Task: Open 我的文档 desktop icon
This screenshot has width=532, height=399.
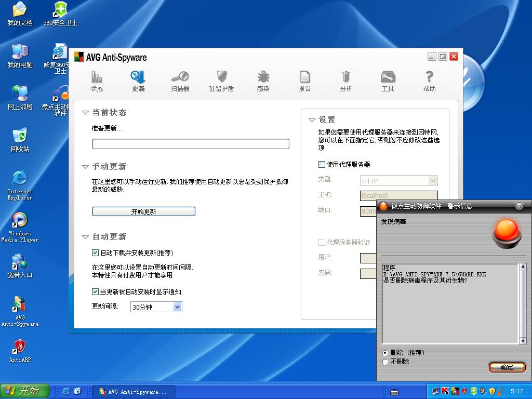Action: 20,14
